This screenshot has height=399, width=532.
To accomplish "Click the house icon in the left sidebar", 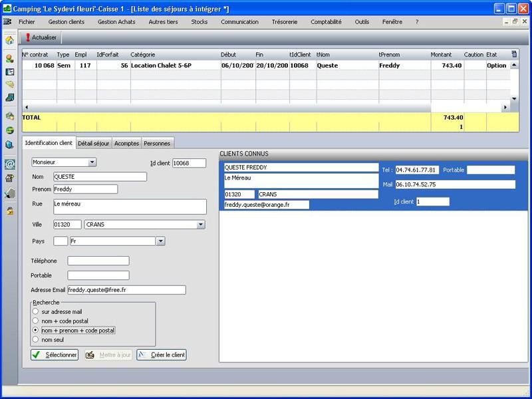I will 9,40.
